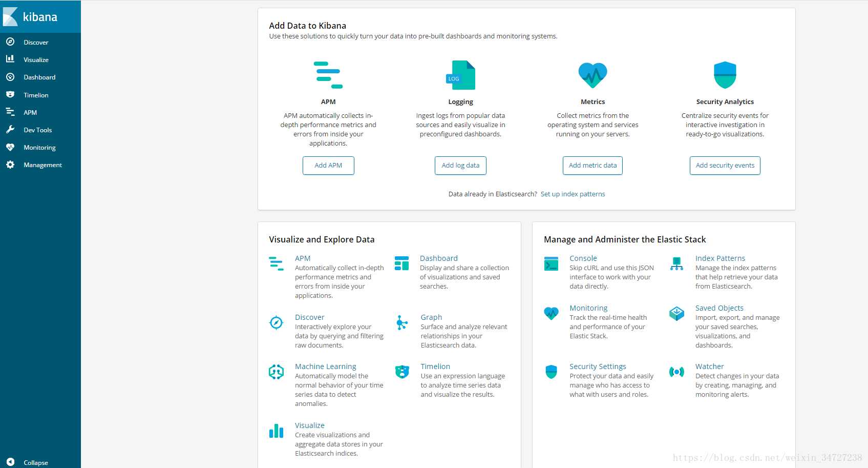
Task: Open the Machine Learning link
Action: [x=326, y=367]
